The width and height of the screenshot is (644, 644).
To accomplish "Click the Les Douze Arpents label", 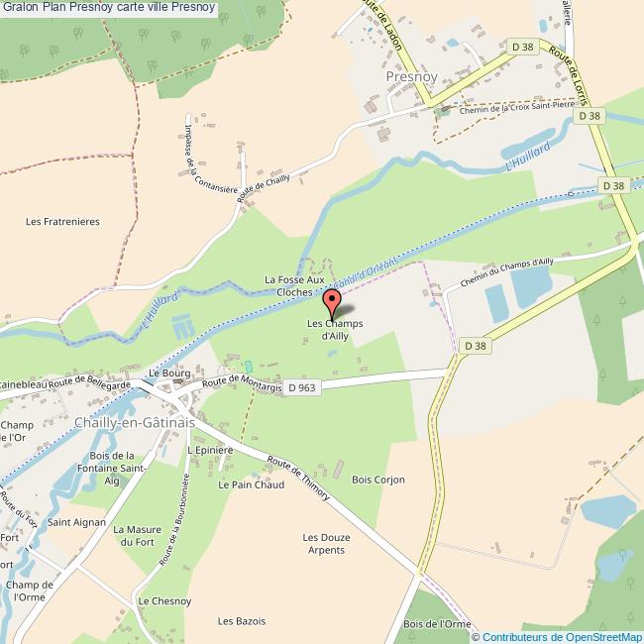I will (327, 544).
